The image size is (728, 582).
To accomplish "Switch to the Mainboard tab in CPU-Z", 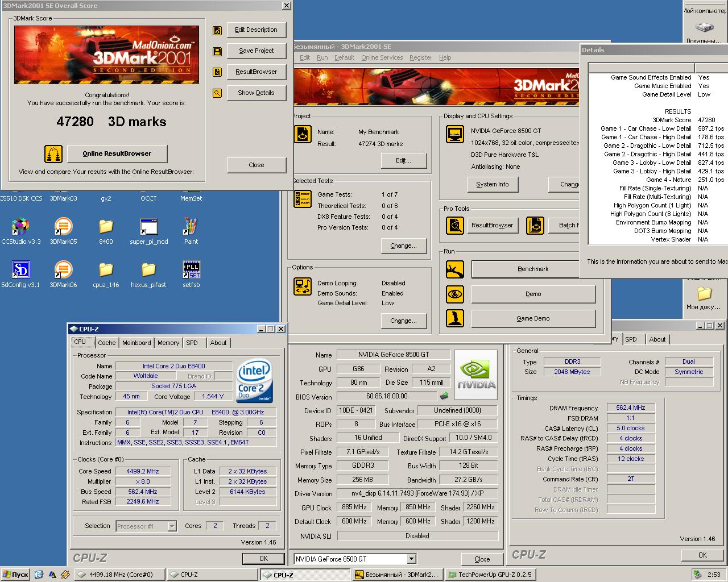I will pos(136,343).
